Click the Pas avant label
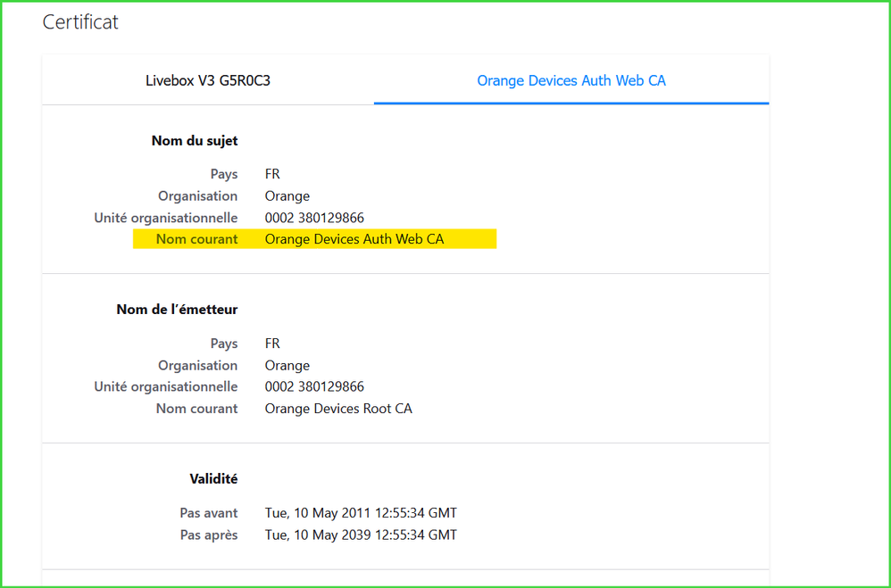The width and height of the screenshot is (891, 588). tap(208, 513)
